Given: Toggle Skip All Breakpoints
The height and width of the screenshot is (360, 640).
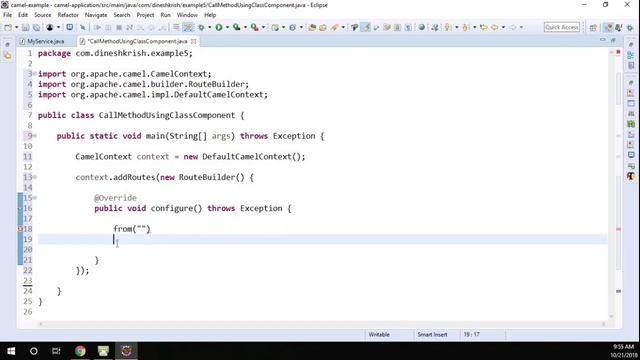Looking at the screenshot, I should coord(83,27).
